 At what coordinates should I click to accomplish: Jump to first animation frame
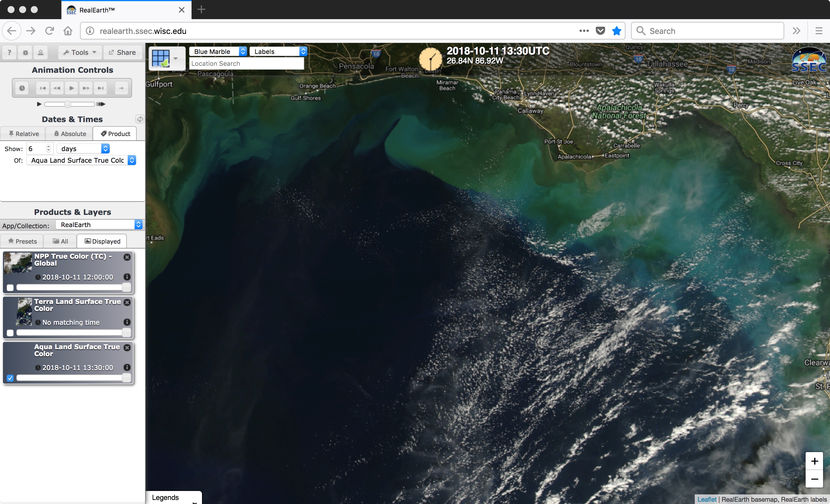pos(43,88)
